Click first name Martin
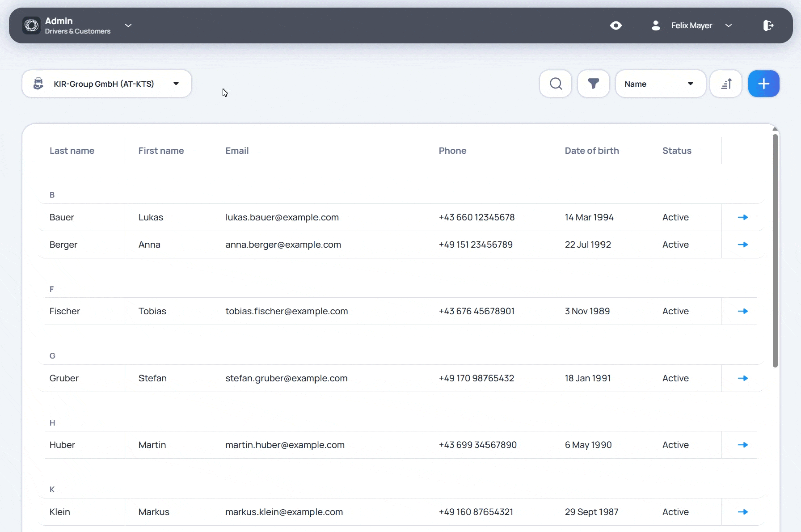The height and width of the screenshot is (532, 801). [x=152, y=445]
